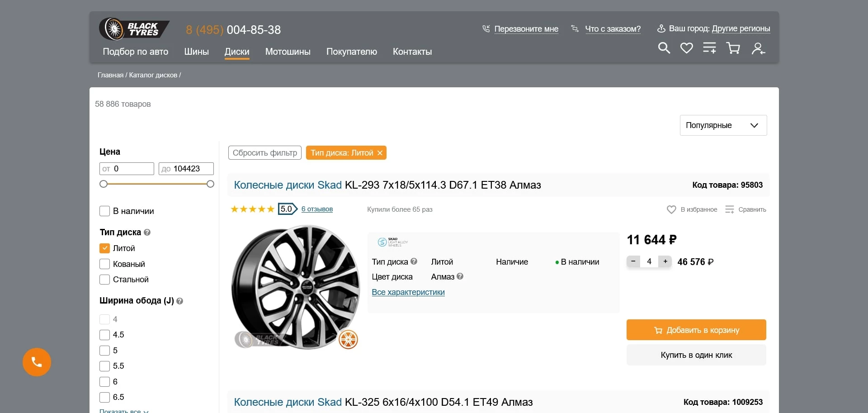
Task: Open tooltip beside Тип диска filter
Action: pos(146,232)
